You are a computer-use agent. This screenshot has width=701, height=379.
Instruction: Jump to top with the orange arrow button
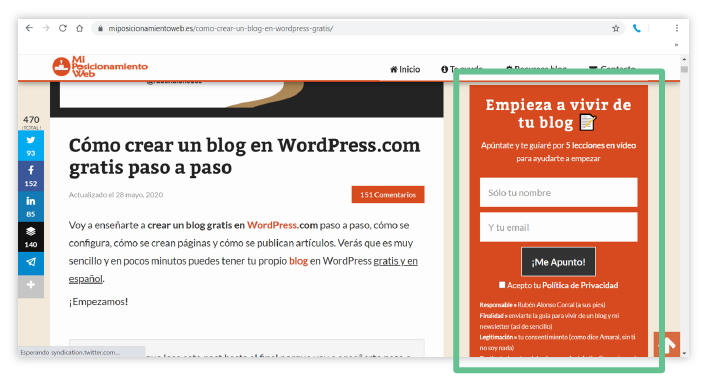(x=667, y=344)
